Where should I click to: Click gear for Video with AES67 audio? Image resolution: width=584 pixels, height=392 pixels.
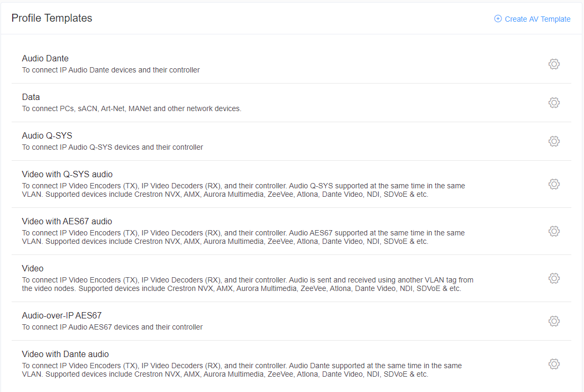click(x=554, y=231)
